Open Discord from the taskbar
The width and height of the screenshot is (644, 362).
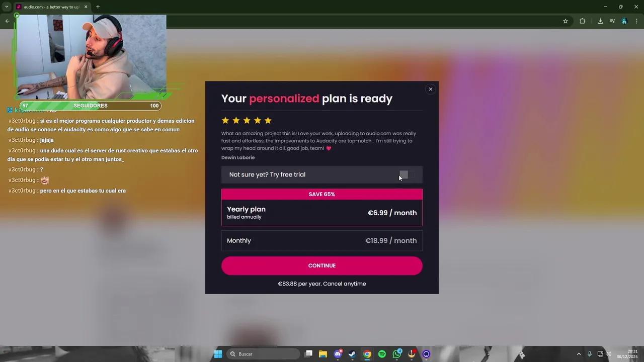coord(338,354)
